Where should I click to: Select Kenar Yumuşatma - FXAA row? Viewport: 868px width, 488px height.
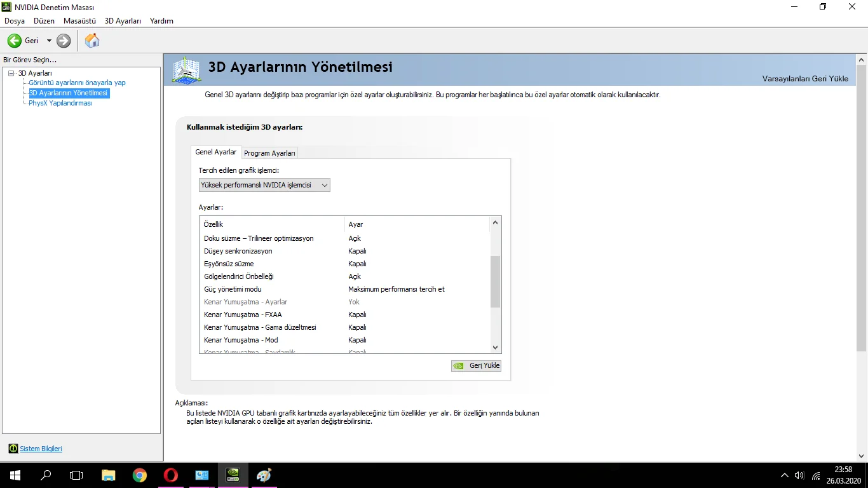point(345,315)
